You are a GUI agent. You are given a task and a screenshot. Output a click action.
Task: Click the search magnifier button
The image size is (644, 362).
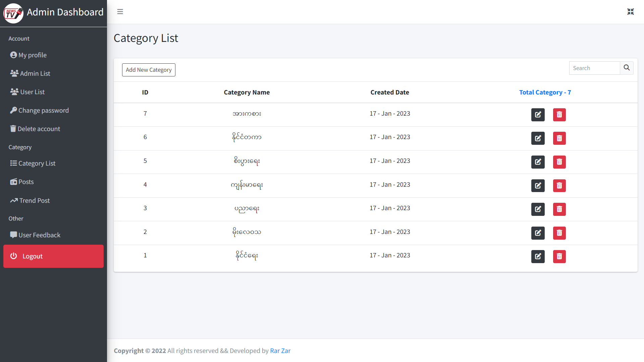(x=627, y=68)
